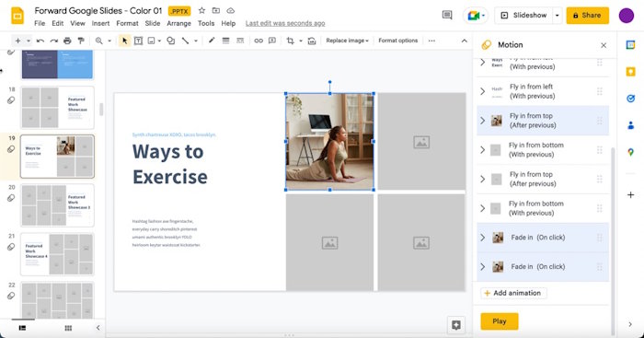Open the line type dropdown arrow
Viewport: 644px width, 338px height.
(196, 41)
